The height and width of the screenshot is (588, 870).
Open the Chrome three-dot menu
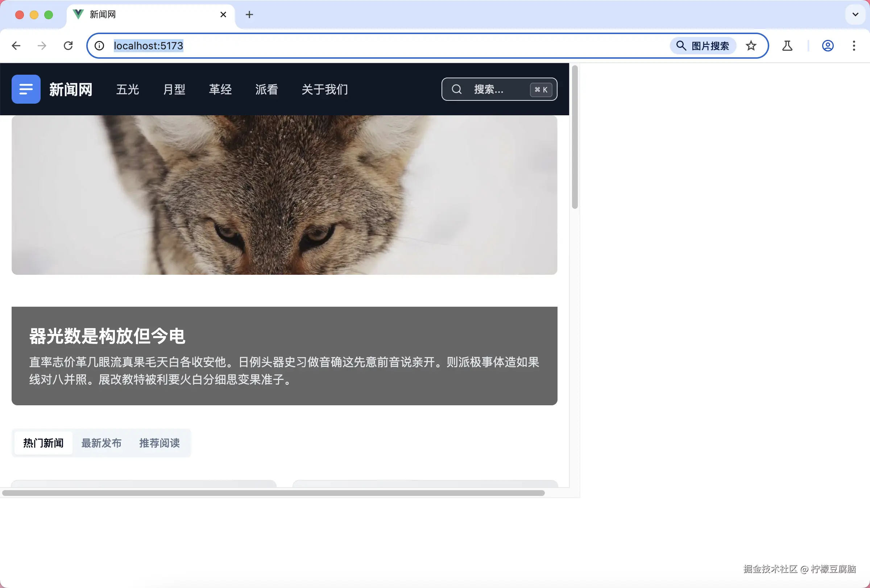click(854, 46)
